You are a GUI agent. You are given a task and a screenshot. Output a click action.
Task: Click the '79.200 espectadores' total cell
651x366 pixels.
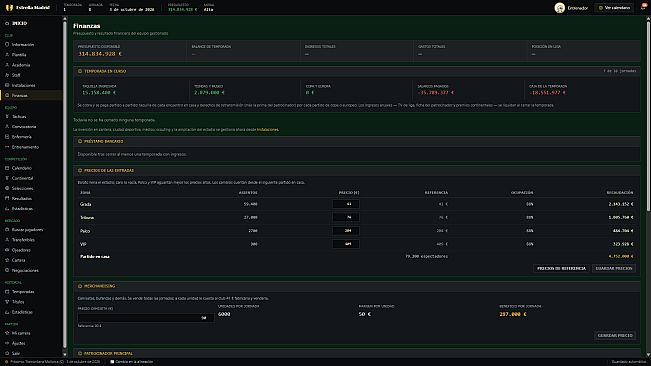pos(426,256)
